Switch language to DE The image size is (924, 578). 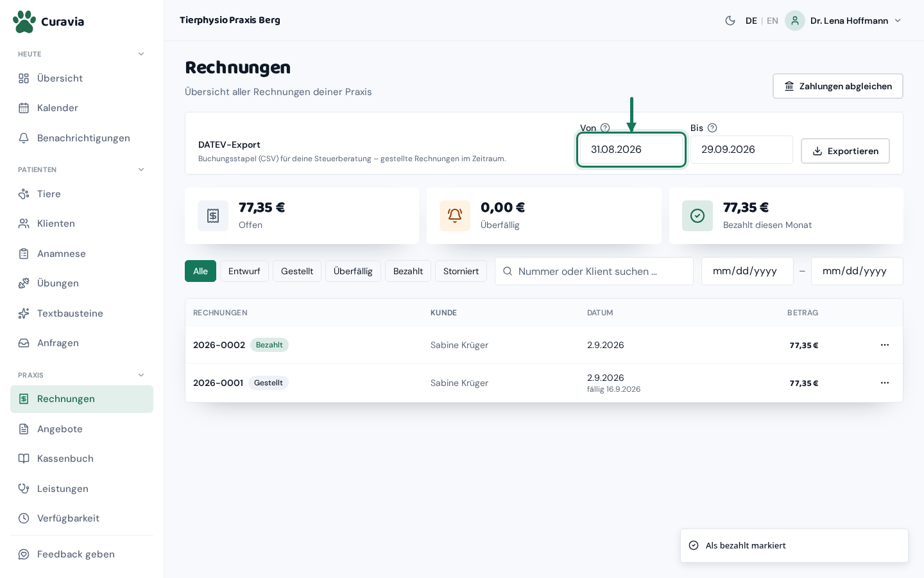(x=751, y=21)
